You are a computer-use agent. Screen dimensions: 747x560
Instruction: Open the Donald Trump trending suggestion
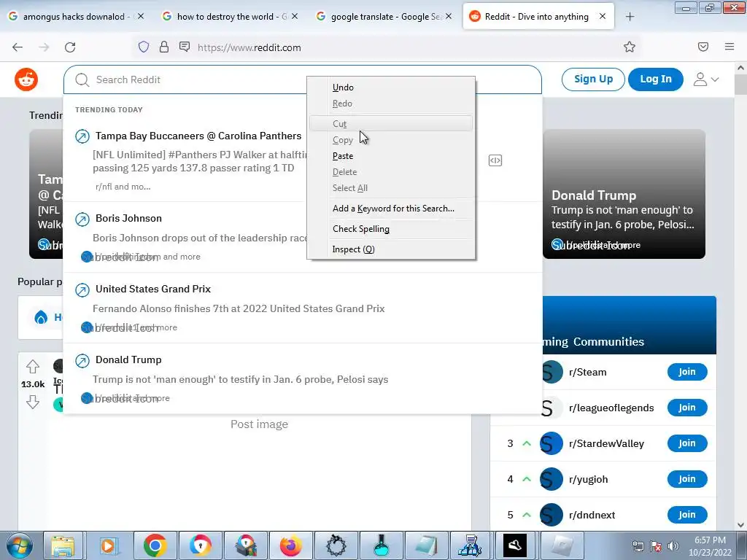pyautogui.click(x=303, y=378)
